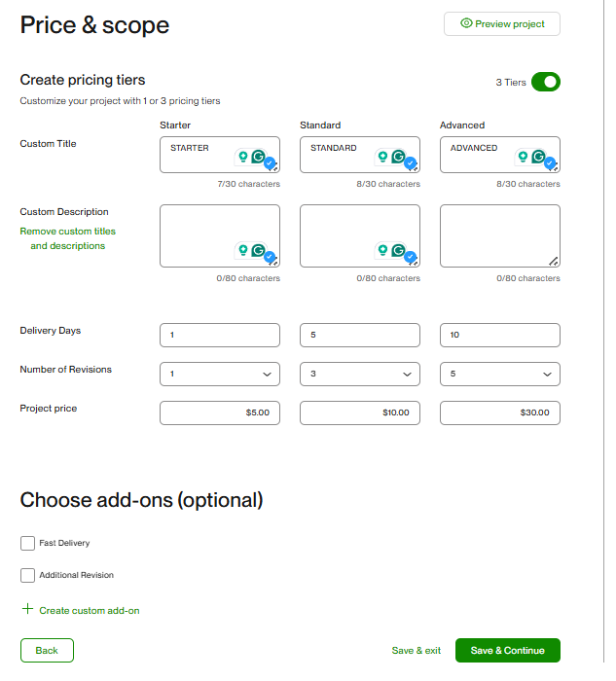Click the Starter custom title field
Image resolution: width=616 pixels, height=681 pixels.
pos(220,155)
